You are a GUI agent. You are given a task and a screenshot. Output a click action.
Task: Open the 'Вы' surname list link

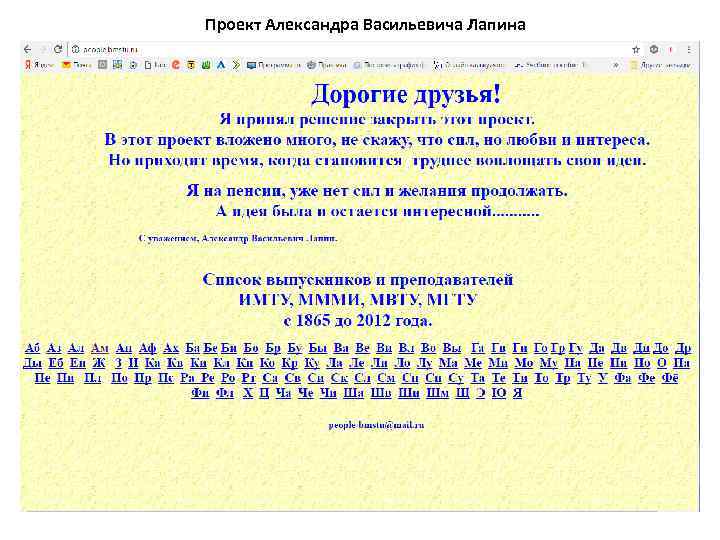[452, 348]
